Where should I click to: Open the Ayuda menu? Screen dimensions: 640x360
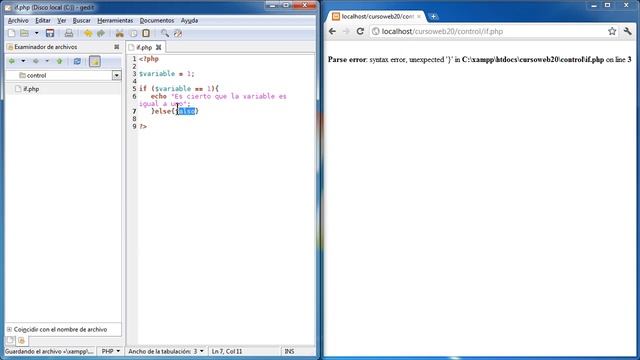(x=189, y=20)
